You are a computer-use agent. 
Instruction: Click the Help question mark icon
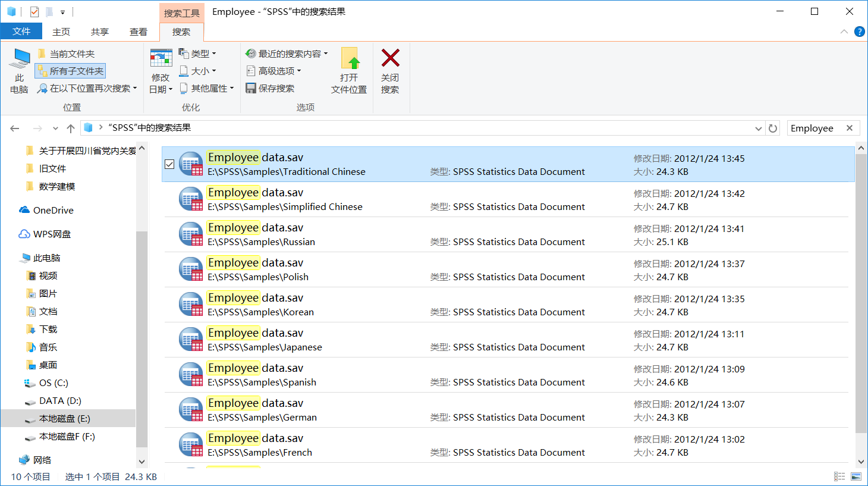[860, 32]
